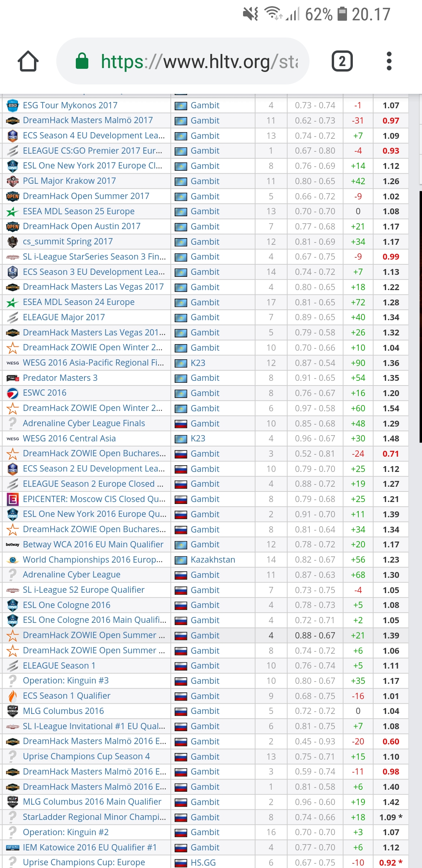Click the cs_summit Spring 2017 event logo
The height and width of the screenshot is (868, 422).
(x=13, y=242)
